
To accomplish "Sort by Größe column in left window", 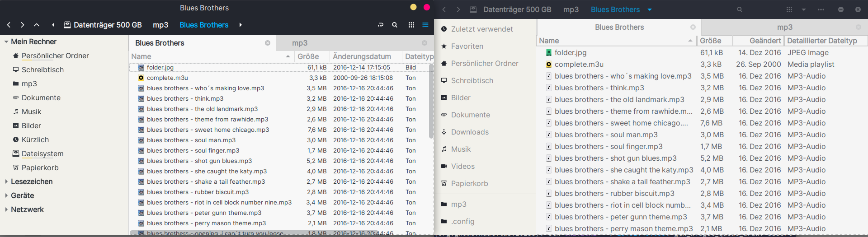I will tap(311, 56).
